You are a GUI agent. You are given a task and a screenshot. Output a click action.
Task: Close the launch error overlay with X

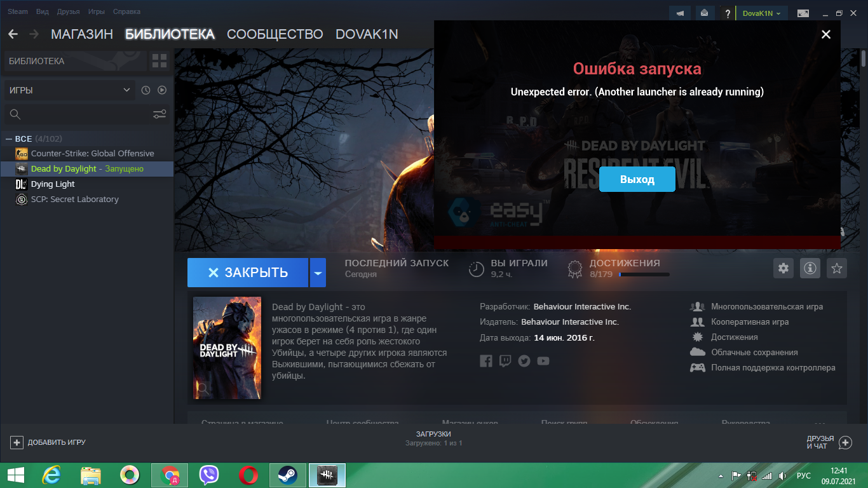pos(826,34)
